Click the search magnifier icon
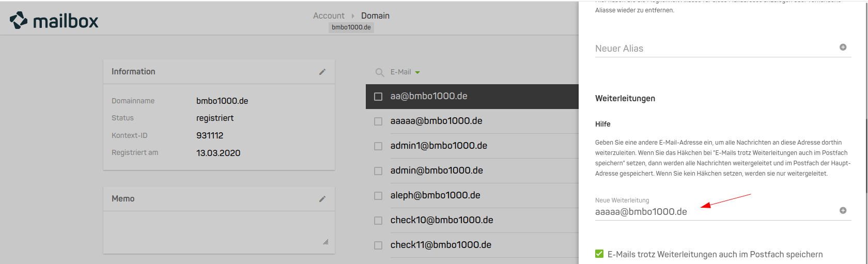This screenshot has height=264, width=868. click(380, 72)
